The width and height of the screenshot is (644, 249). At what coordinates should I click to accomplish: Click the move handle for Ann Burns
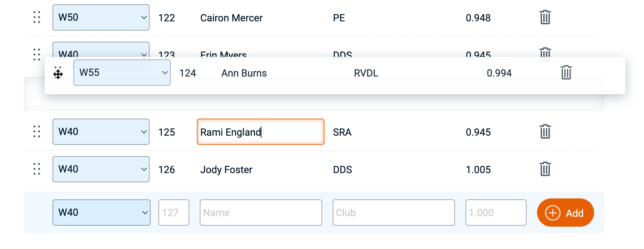tap(58, 73)
